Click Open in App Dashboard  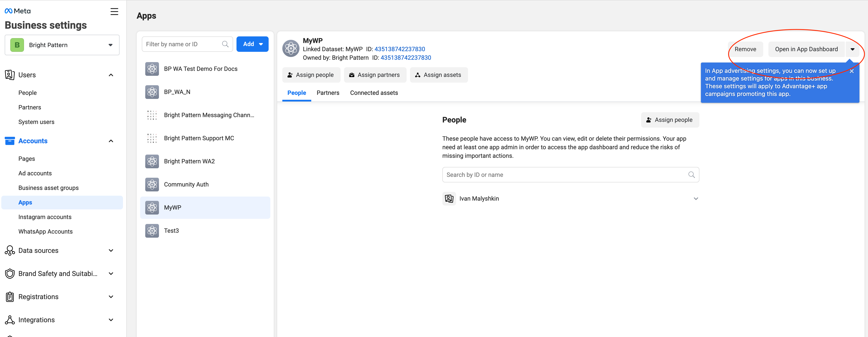coord(806,49)
